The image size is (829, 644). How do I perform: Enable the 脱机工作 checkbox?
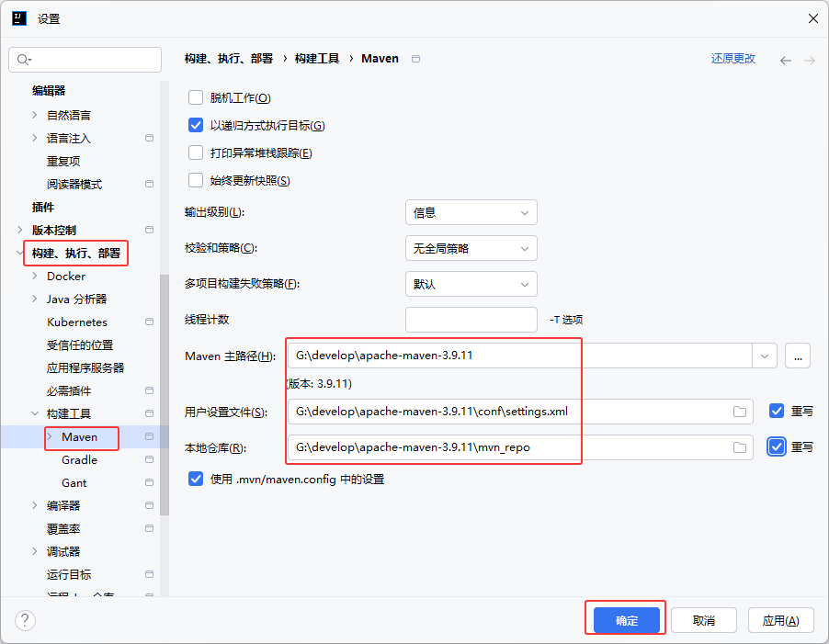196,97
